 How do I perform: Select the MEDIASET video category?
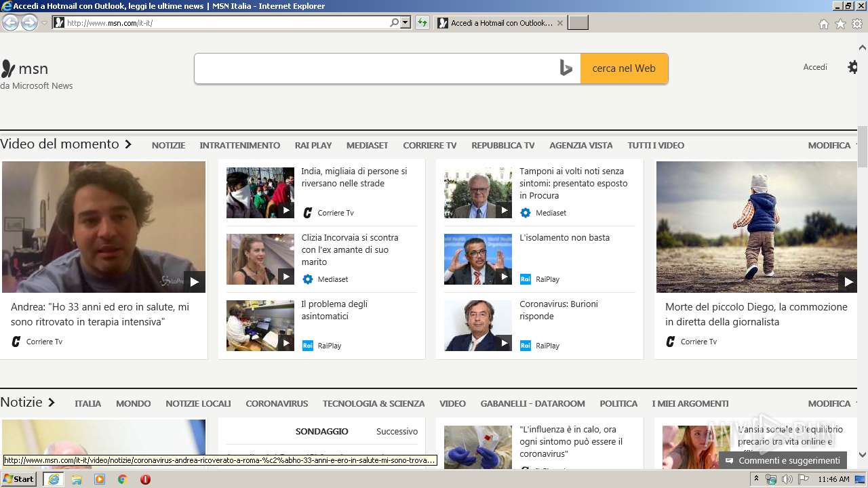[367, 145]
